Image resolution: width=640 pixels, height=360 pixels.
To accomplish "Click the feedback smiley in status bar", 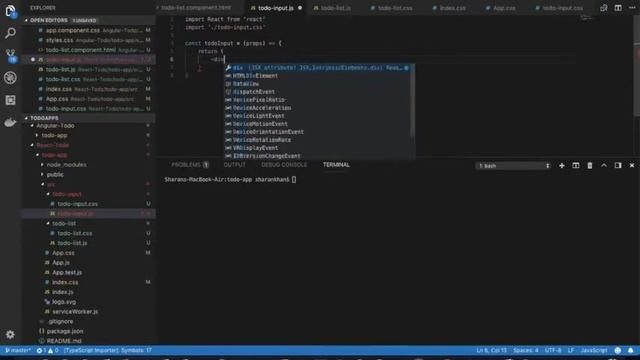I will [x=618, y=350].
